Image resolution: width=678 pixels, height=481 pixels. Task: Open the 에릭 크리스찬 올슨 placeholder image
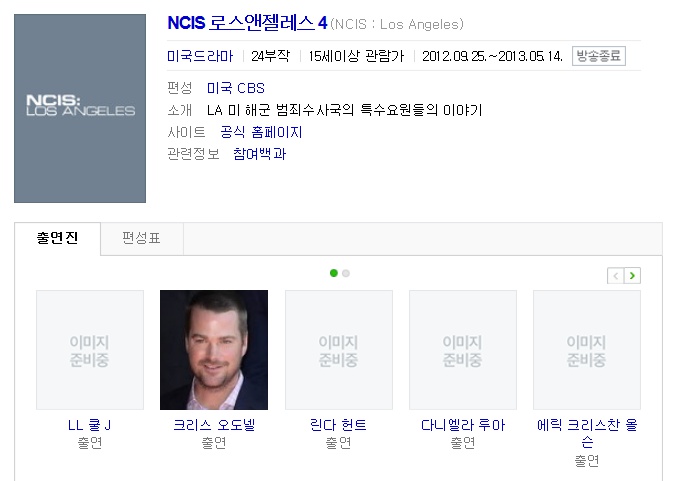click(x=587, y=350)
